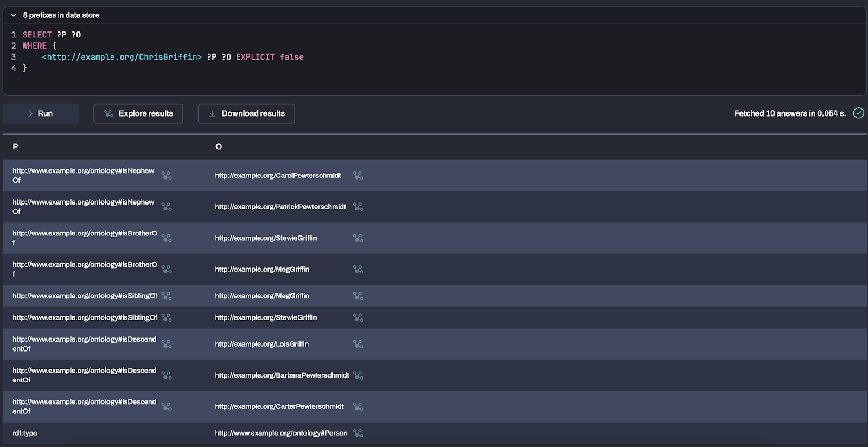Click the rdf:type predicate cell
Viewport: 868px width, 447px height.
point(25,433)
